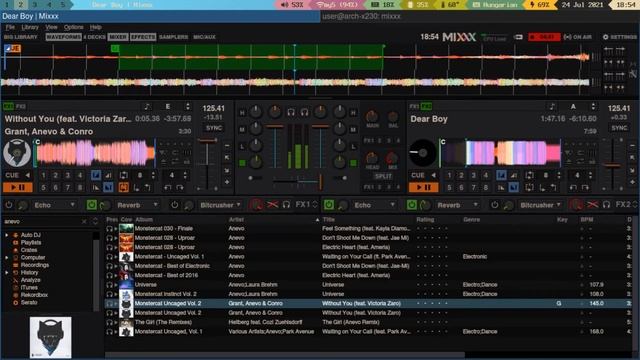640x360 pixels.
Task: Activate hotcue 1 on Deck 1
Action: click(x=43, y=176)
